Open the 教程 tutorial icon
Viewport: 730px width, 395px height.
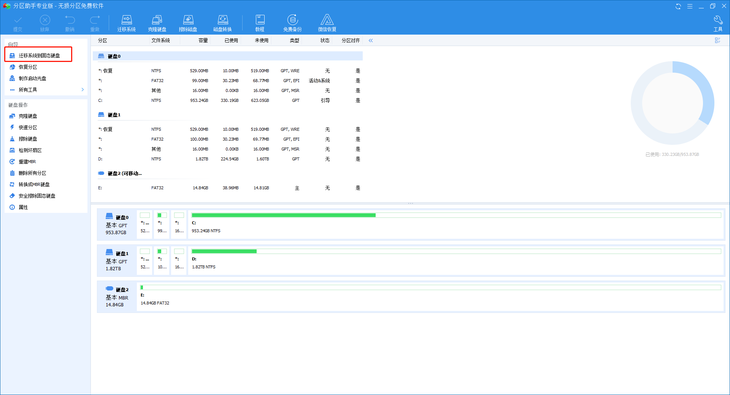coord(260,23)
